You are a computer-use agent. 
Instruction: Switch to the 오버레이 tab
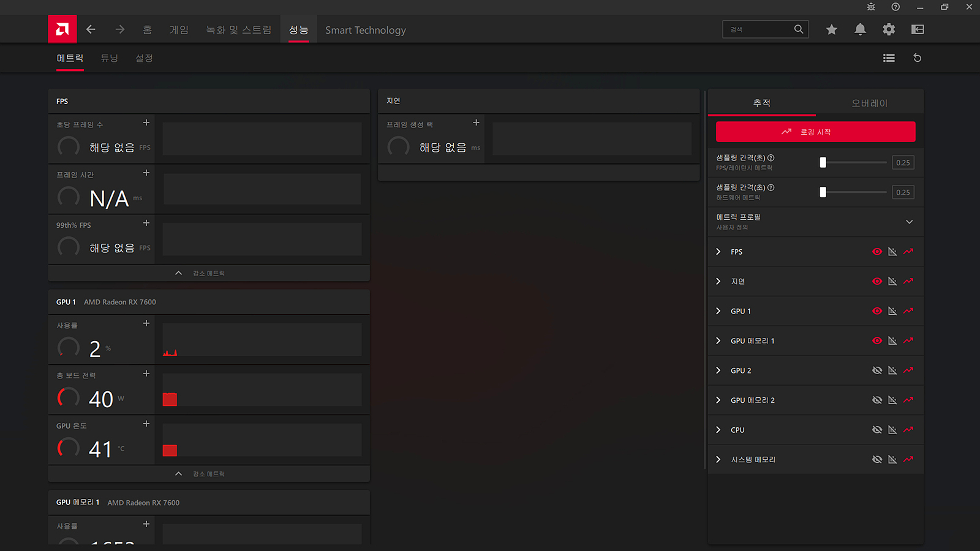869,103
